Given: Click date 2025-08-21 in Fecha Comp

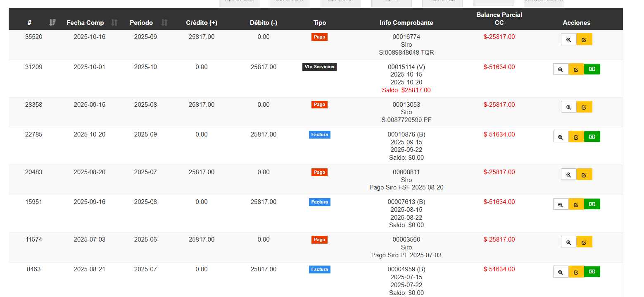Looking at the screenshot, I should (89, 269).
